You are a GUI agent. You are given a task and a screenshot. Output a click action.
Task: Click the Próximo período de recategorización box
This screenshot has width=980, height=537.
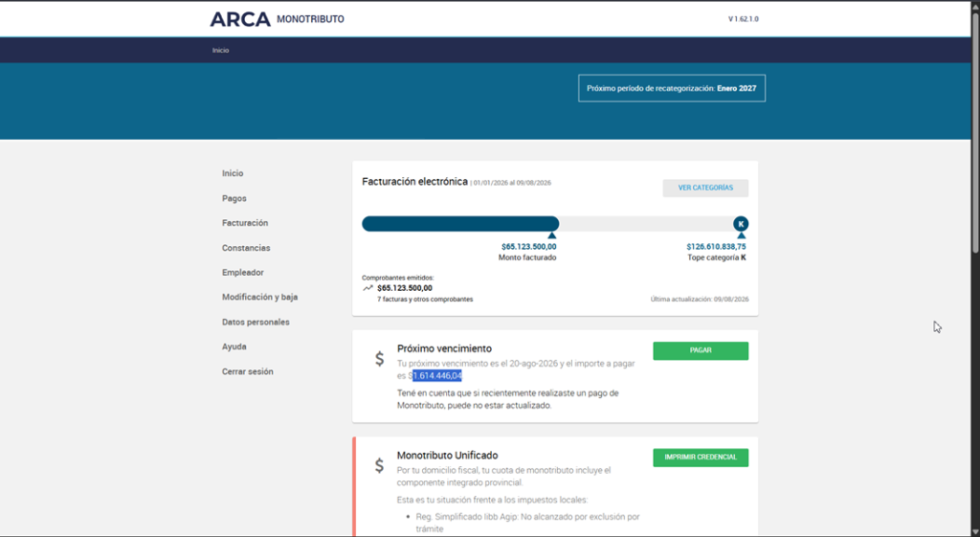click(x=672, y=89)
